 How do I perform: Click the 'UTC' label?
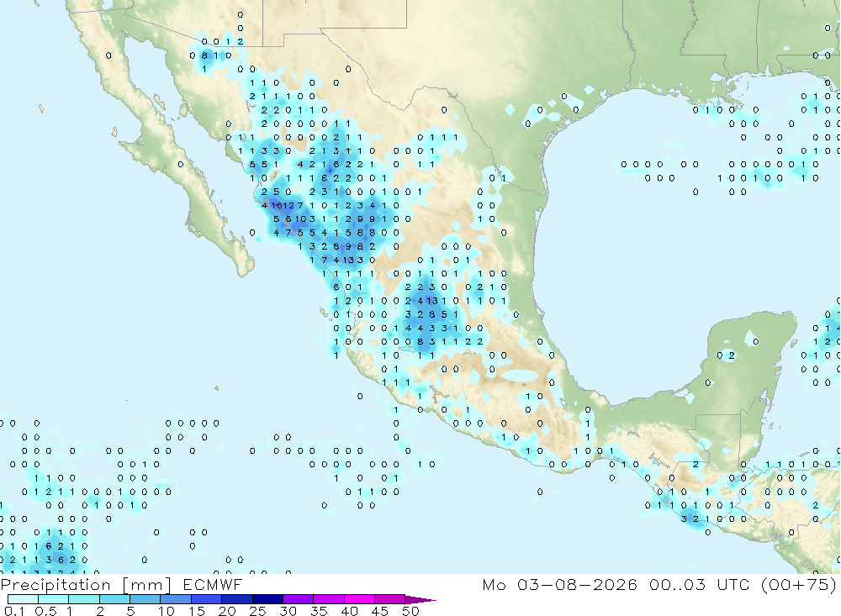coord(733,584)
